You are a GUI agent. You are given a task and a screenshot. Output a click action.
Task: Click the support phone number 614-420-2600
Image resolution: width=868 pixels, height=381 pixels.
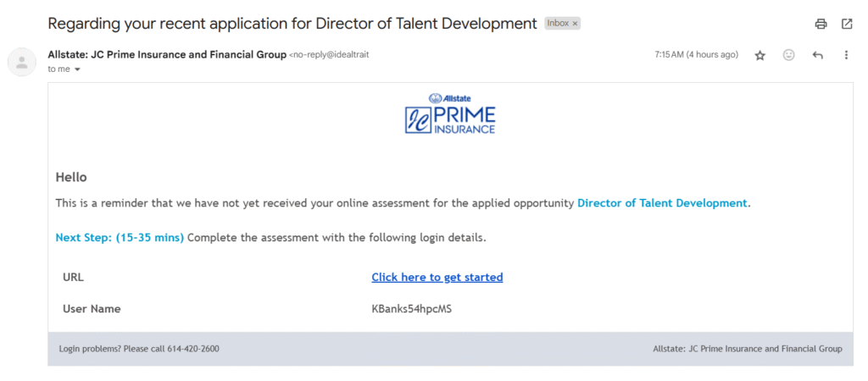pos(192,349)
